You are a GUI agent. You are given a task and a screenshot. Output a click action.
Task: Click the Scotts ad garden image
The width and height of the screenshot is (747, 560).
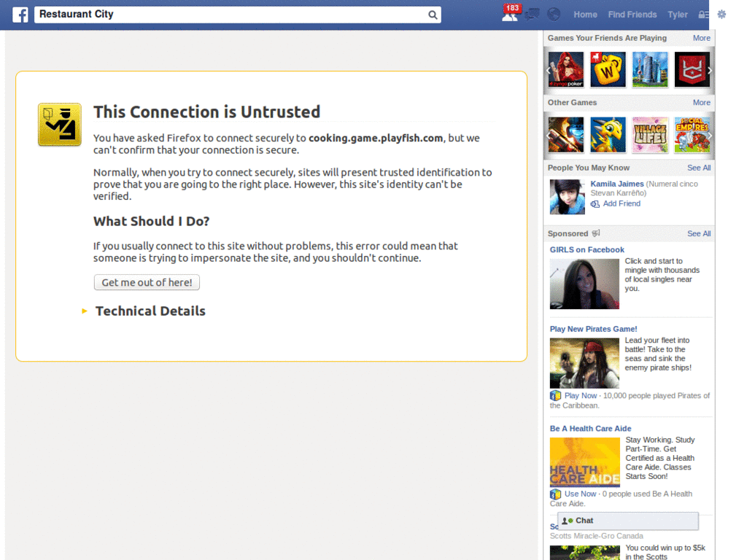coord(584,553)
